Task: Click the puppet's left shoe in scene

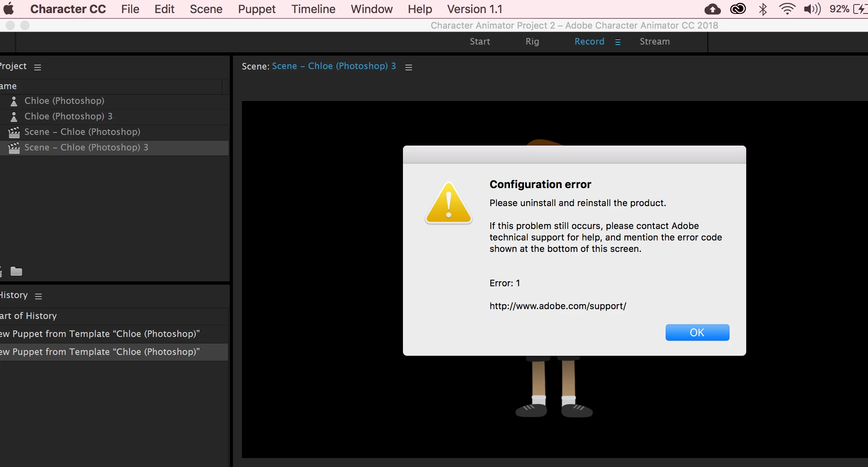Action: 531,410
